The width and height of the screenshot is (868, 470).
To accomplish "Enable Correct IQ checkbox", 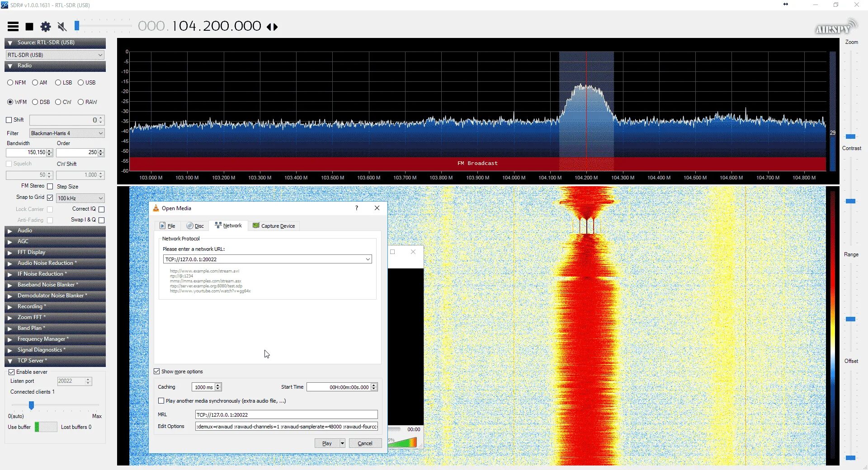I will 101,209.
